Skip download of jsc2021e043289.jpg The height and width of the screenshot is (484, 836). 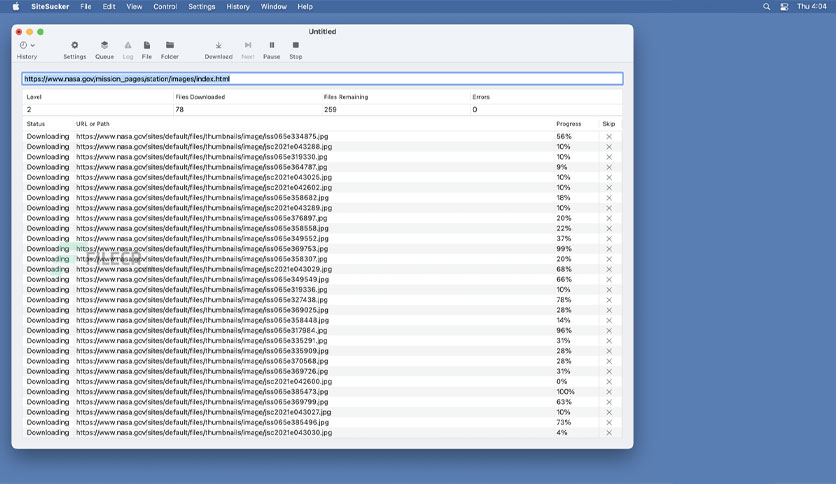click(609, 208)
